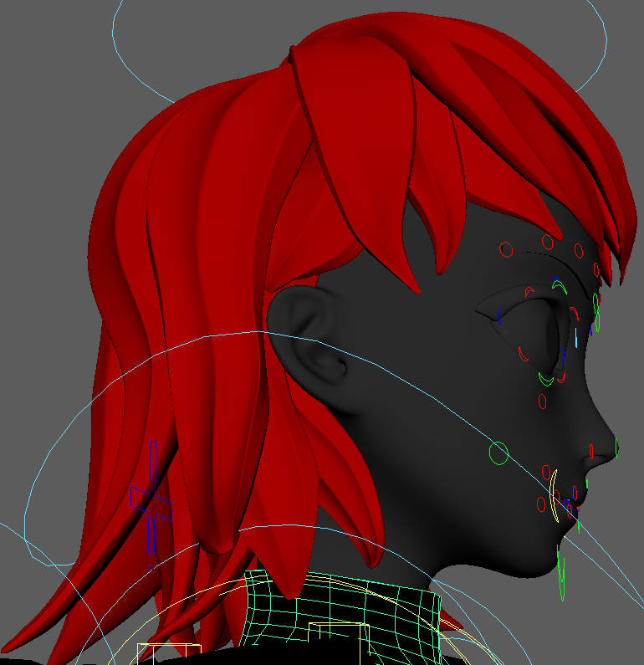Select the green zigzag control below the chin
644x665 pixels.
[x=561, y=572]
